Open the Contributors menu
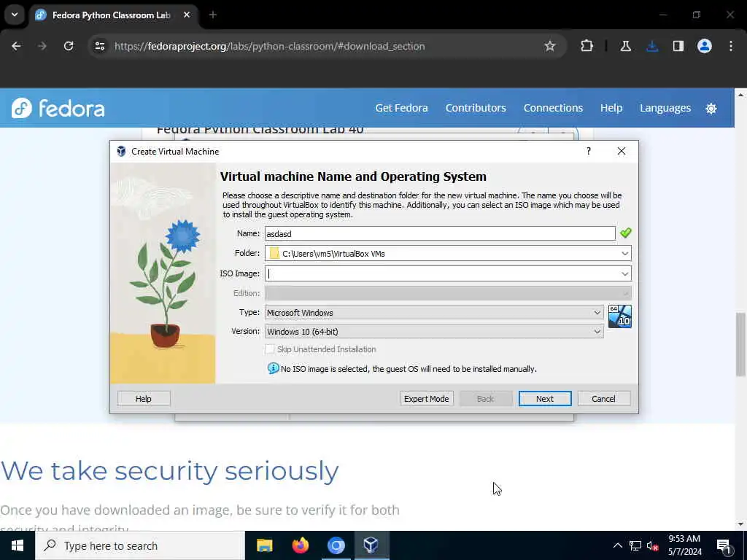 (476, 108)
